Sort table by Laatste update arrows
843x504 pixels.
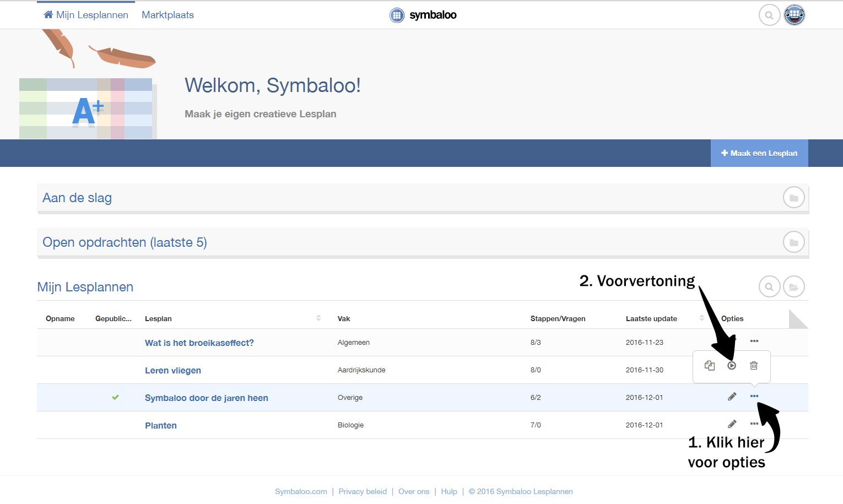tap(702, 318)
